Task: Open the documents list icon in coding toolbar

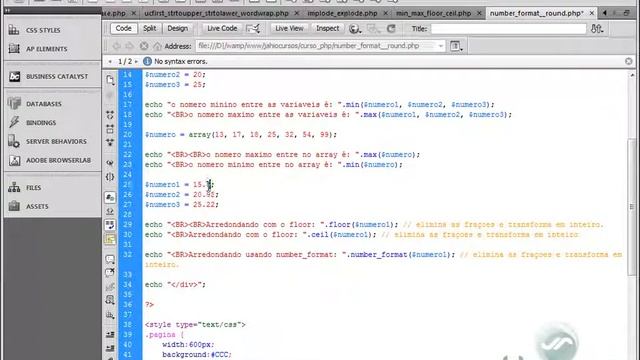Action: pyautogui.click(x=110, y=80)
